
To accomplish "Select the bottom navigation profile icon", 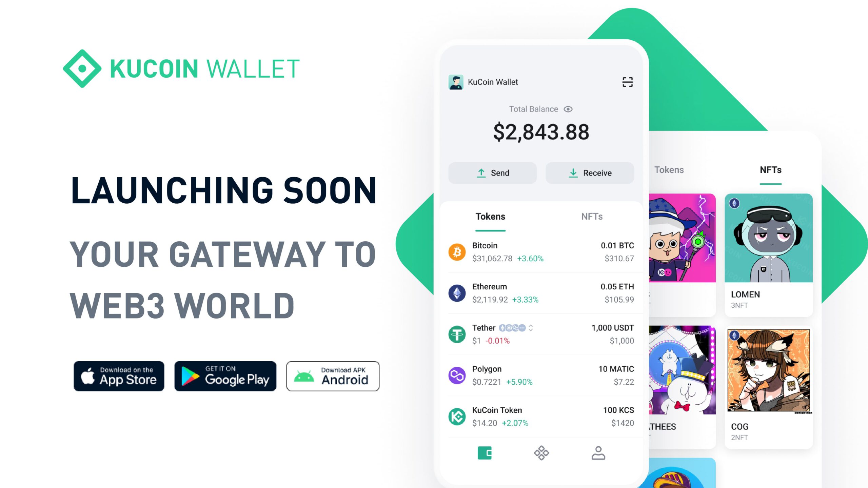I will pyautogui.click(x=598, y=453).
